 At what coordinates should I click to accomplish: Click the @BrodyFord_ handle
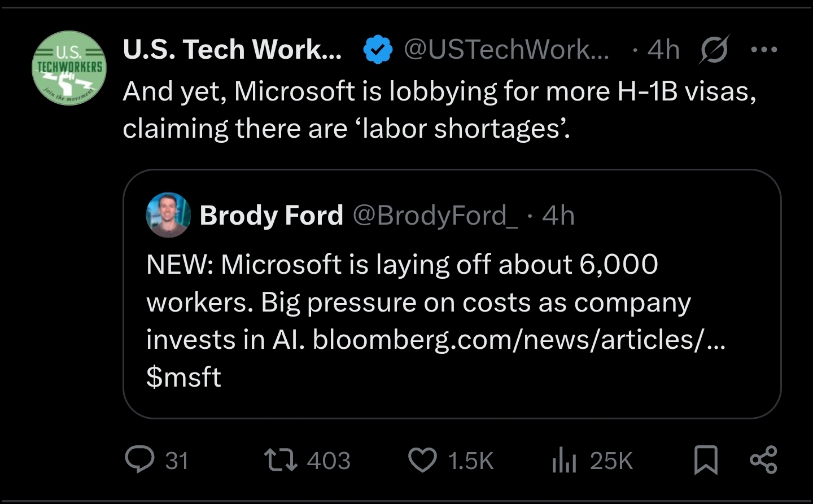tap(435, 215)
